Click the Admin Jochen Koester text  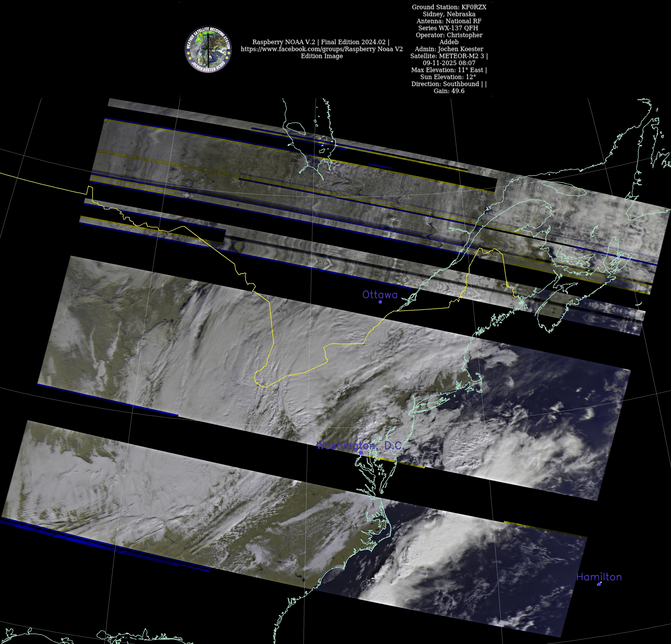[x=449, y=49]
